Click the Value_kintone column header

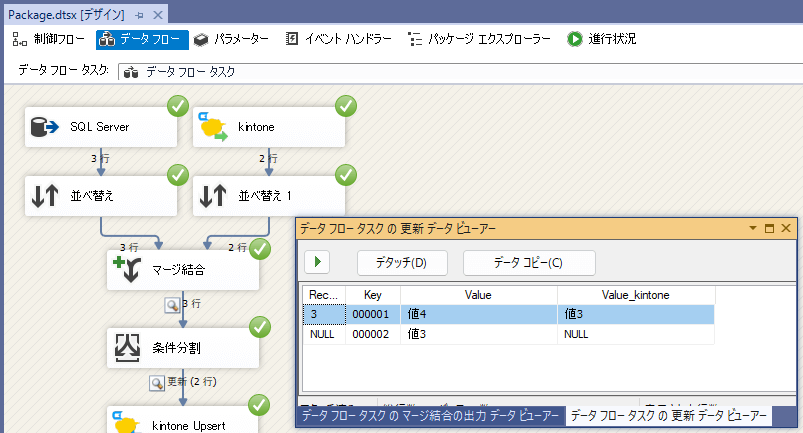[x=636, y=295]
